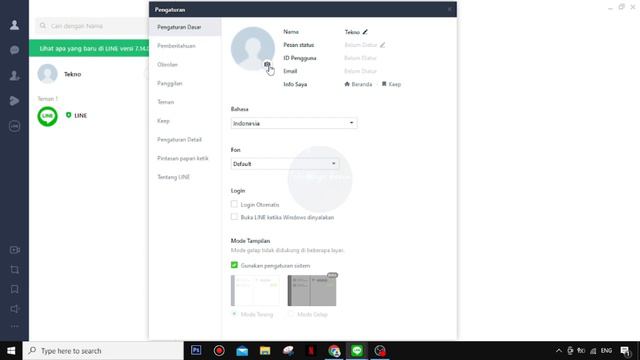Open Windows Start menu

(x=11, y=351)
